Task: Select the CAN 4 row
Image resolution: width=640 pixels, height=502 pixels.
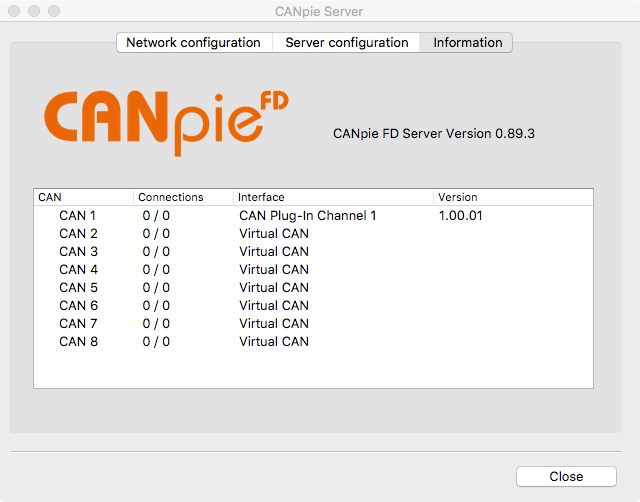Action: click(313, 269)
